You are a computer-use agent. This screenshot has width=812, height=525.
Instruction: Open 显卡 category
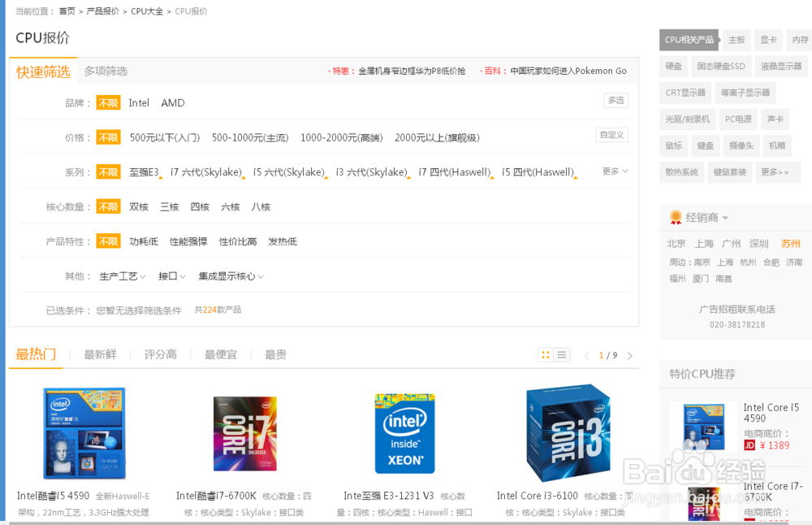point(768,40)
